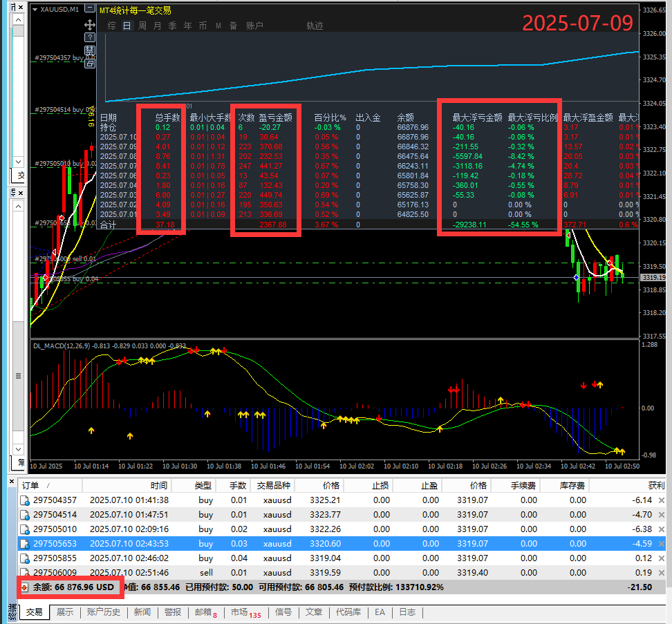Close order 297504514 with its X icon
The image size is (672, 624).
pos(662,515)
